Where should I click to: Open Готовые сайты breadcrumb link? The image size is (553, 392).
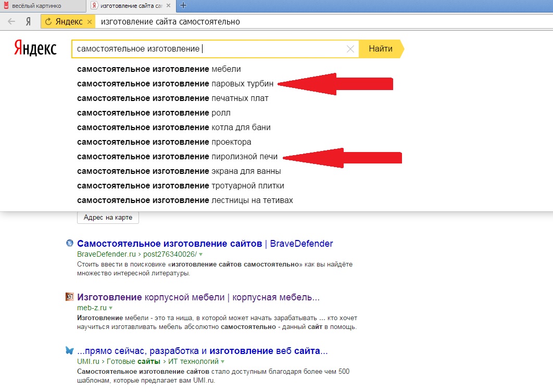tap(133, 361)
